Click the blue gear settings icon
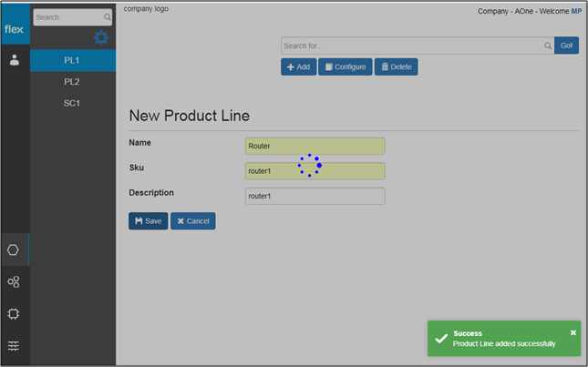The height and width of the screenshot is (367, 588). pos(101,38)
